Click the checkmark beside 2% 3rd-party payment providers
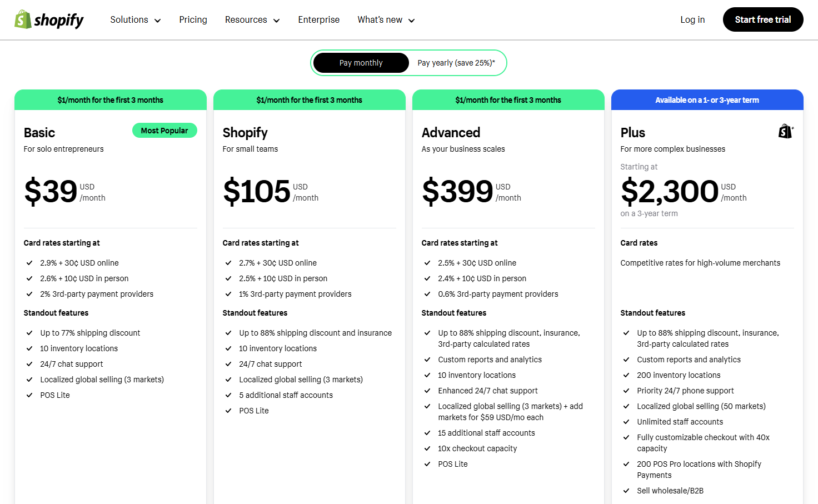 point(29,294)
